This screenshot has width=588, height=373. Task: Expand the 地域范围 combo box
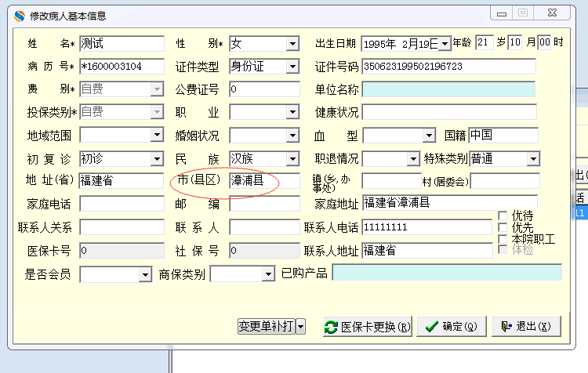click(x=157, y=135)
